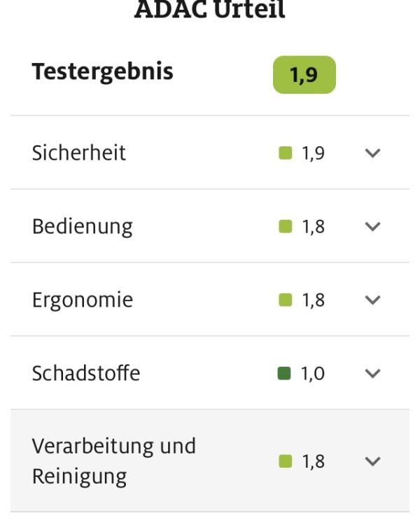Open the Schadstoffe chevron
420x530 pixels.
[373, 374]
